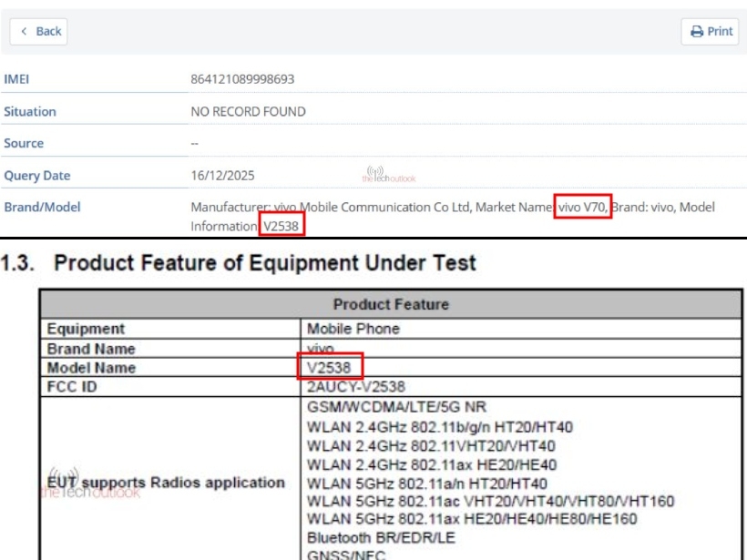Click the Back button
Screen dimensions: 747x560
[x=38, y=31]
